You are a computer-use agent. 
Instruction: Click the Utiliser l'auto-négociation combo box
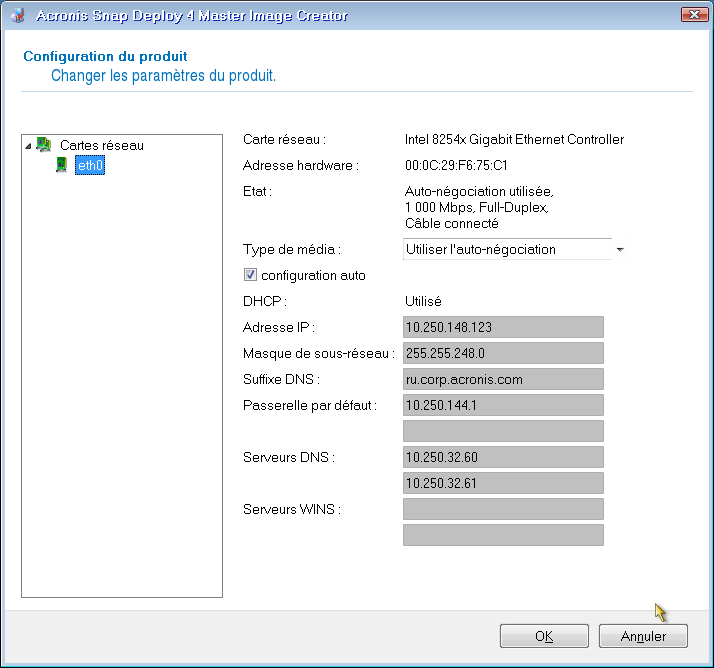tap(506, 249)
